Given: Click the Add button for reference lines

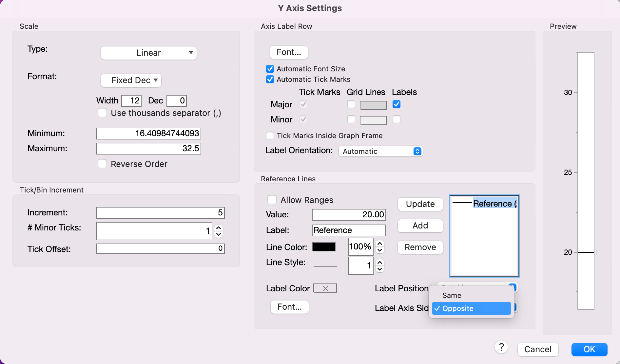Looking at the screenshot, I should (x=420, y=226).
